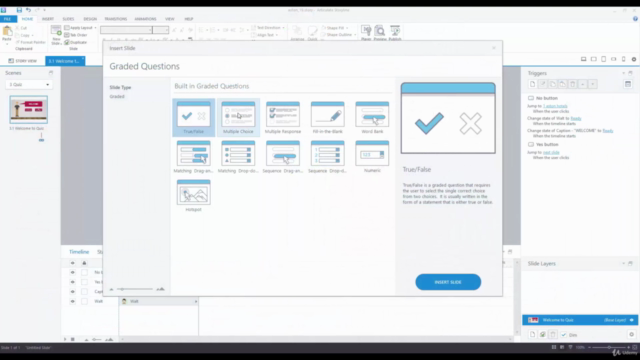Adjust the thumbnail size slider in dialog

tap(135, 289)
